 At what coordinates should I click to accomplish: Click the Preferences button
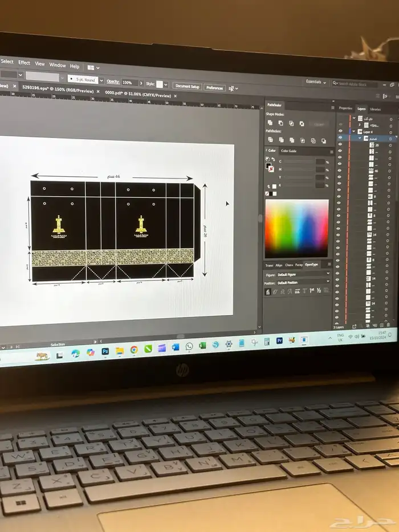(214, 88)
